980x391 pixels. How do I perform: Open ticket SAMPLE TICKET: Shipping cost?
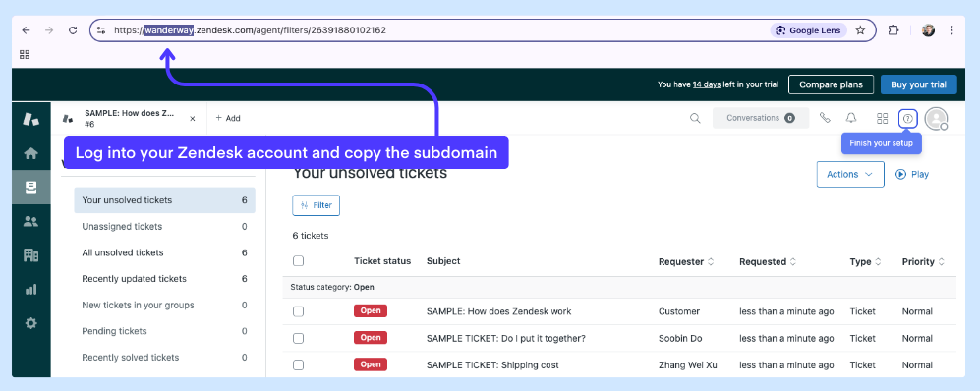(x=492, y=364)
